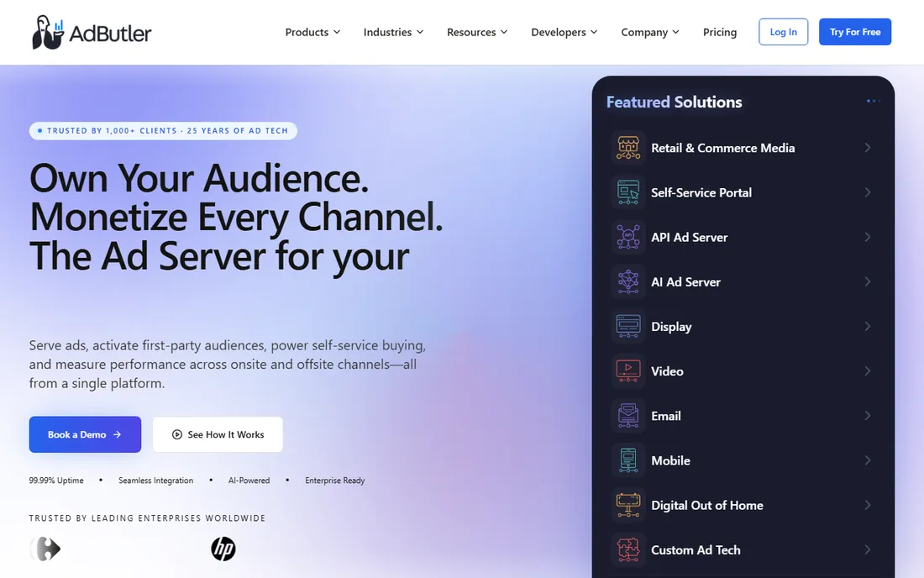This screenshot has width=924, height=578.
Task: Click the chevron beside Video
Action: [868, 371]
